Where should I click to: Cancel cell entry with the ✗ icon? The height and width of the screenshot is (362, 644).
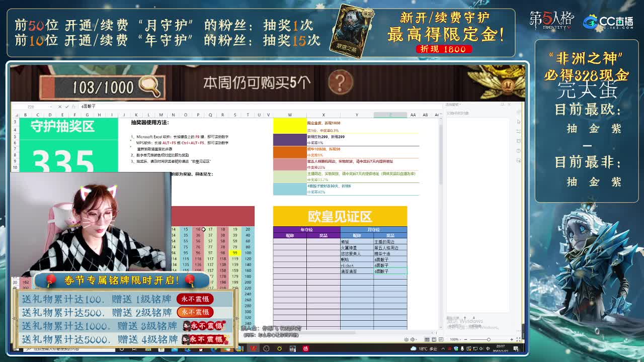[60, 107]
